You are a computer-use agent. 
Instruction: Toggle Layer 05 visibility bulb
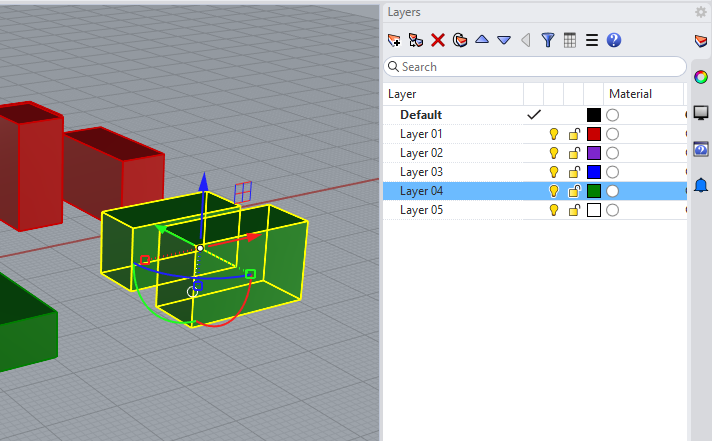pyautogui.click(x=554, y=210)
